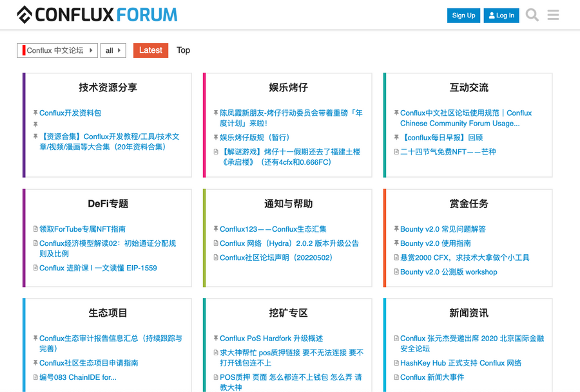Click the Conflux Forum logo
The height and width of the screenshot is (392, 580).
point(97,14)
